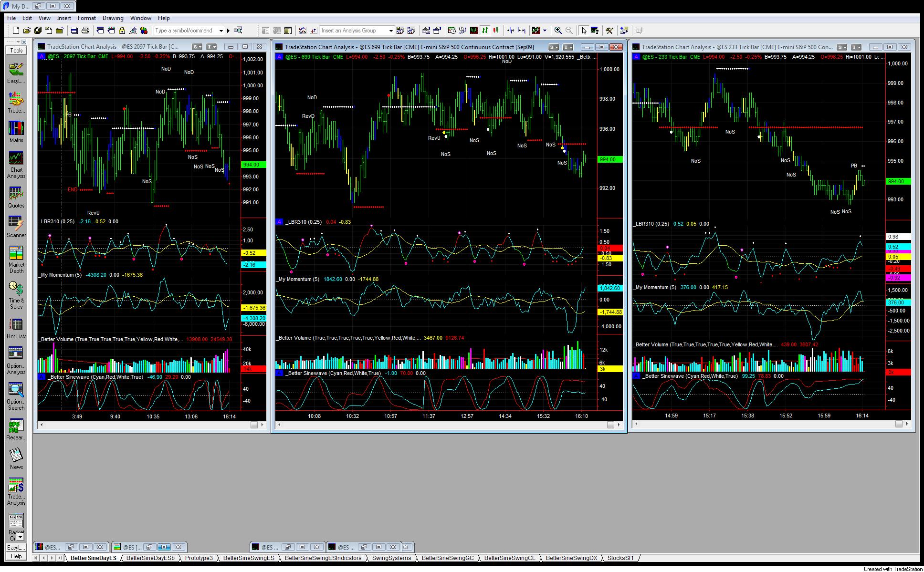The width and height of the screenshot is (924, 572).
Task: Click the 994.00 price marker on 699 Tick chart
Action: click(x=610, y=159)
